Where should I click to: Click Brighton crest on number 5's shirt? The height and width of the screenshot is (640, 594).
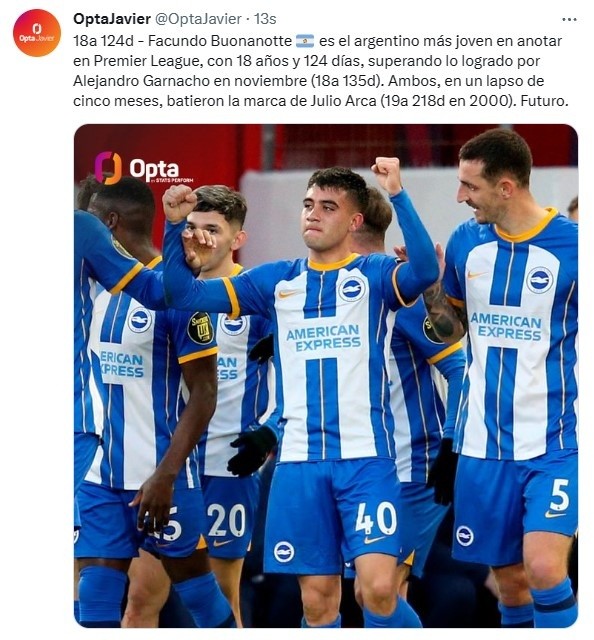click(x=539, y=280)
